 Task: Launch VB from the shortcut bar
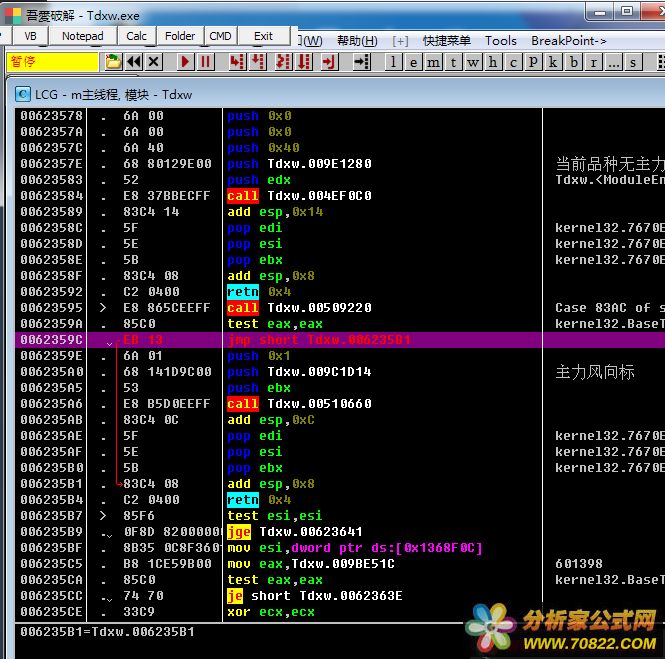(x=31, y=36)
